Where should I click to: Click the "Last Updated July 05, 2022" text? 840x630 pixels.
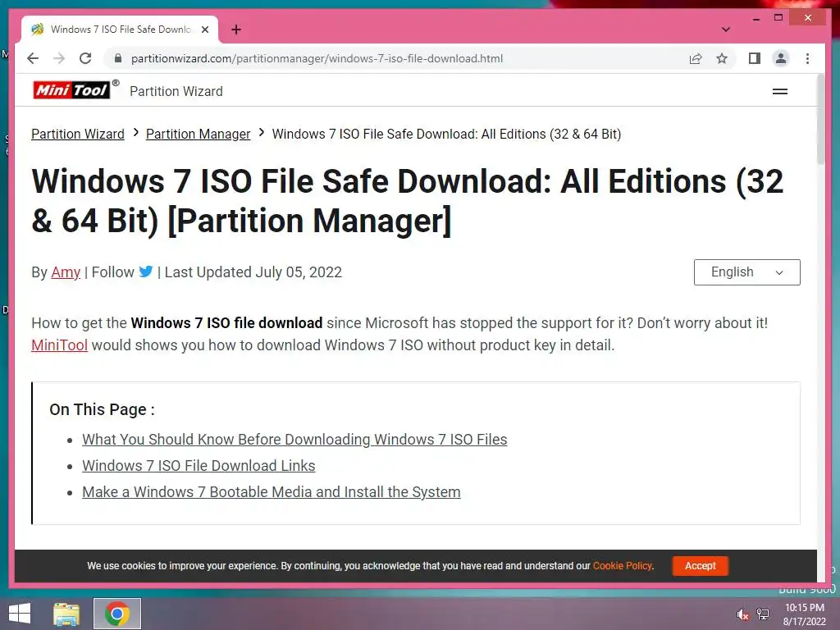pos(253,272)
